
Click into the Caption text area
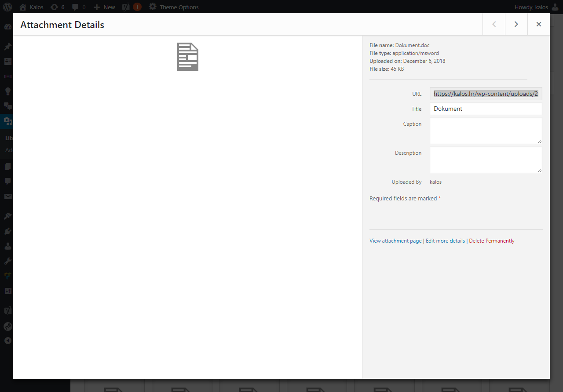point(486,131)
